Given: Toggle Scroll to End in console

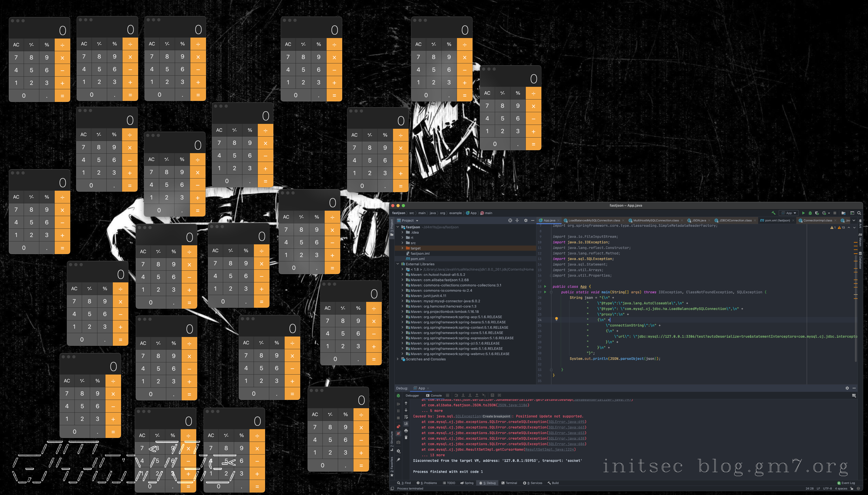Looking at the screenshot, I should [406, 424].
